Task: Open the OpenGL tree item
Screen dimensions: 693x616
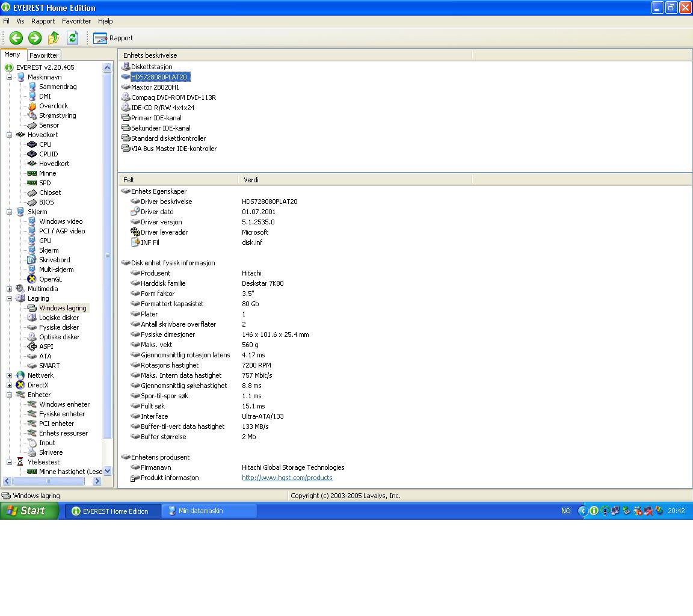Action: (45, 279)
